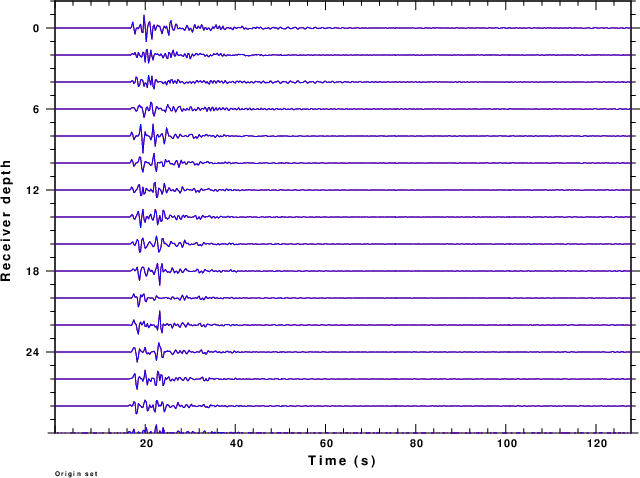Click the time axis label 80
Screen dimensions: 640x478
[x=416, y=443]
